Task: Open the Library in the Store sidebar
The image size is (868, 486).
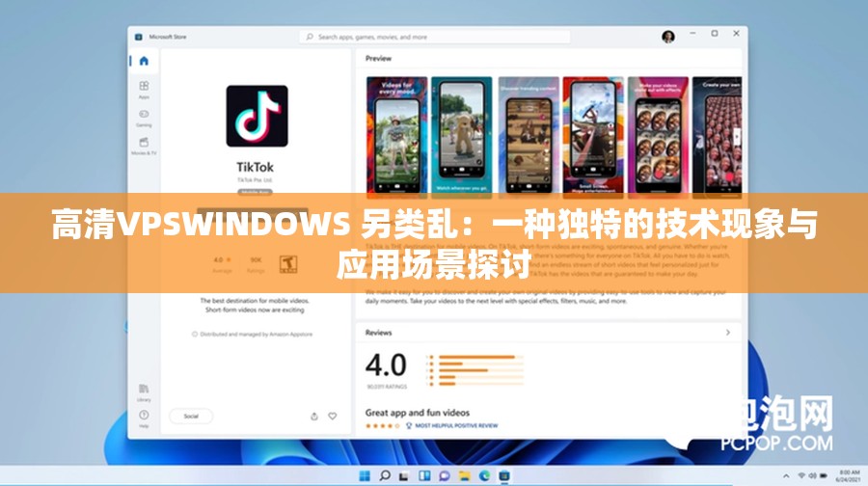Action: point(144,391)
